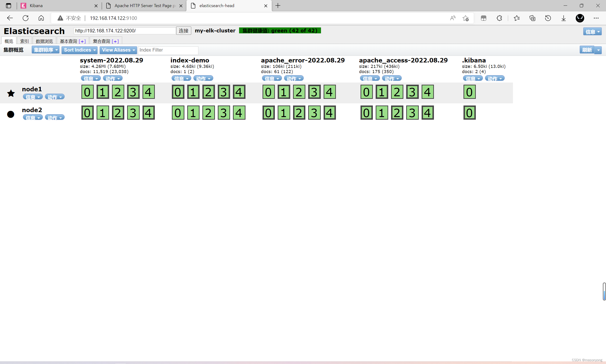This screenshot has width=606, height=364.
Task: Click node2 black circle icon
Action: tap(11, 114)
